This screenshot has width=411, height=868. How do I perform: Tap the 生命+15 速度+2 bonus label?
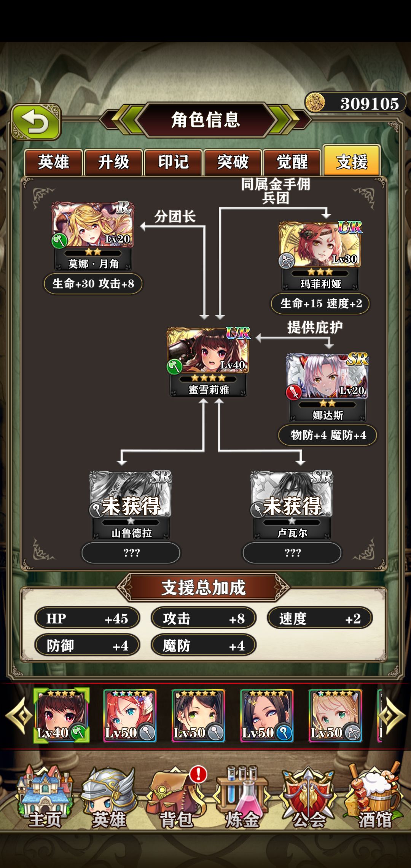320,303
